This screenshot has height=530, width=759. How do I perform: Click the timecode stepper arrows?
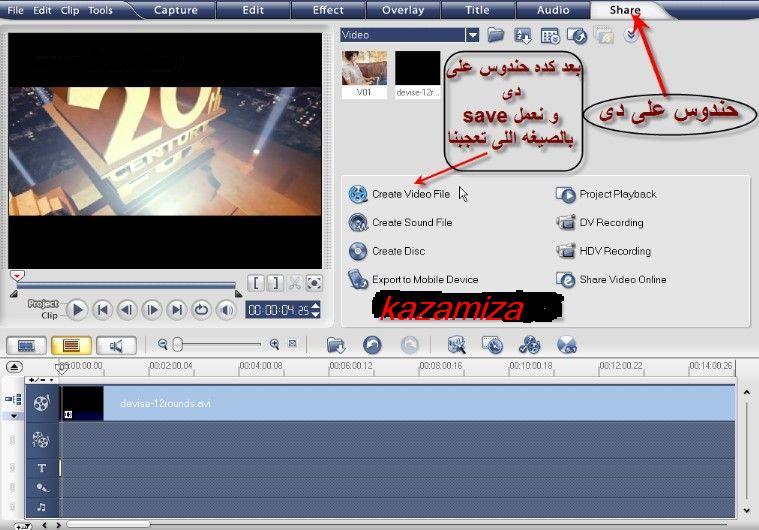316,310
